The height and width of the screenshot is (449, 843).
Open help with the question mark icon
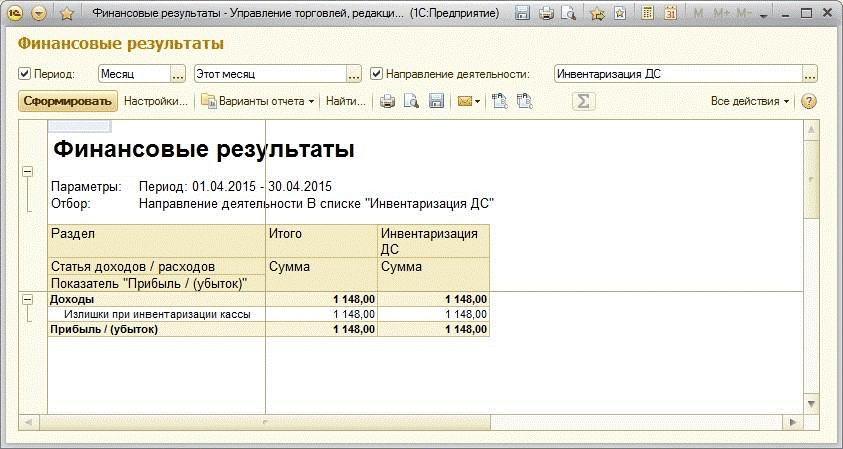point(809,101)
